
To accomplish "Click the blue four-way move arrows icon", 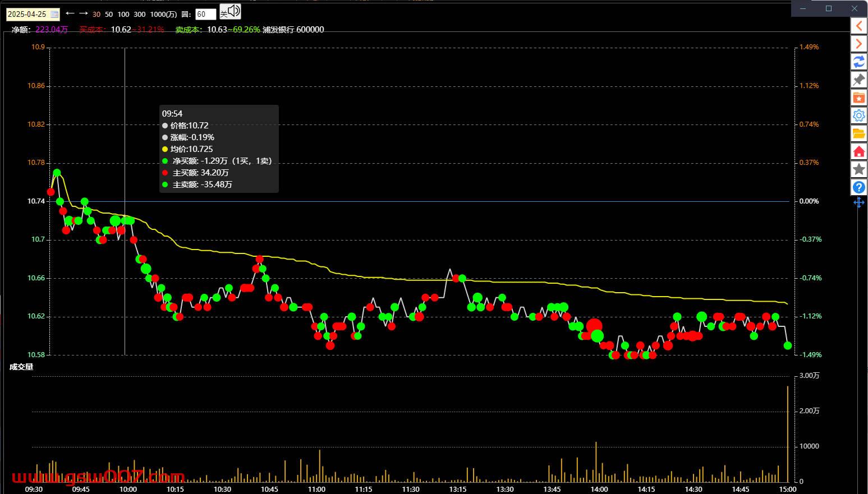I will tap(858, 202).
